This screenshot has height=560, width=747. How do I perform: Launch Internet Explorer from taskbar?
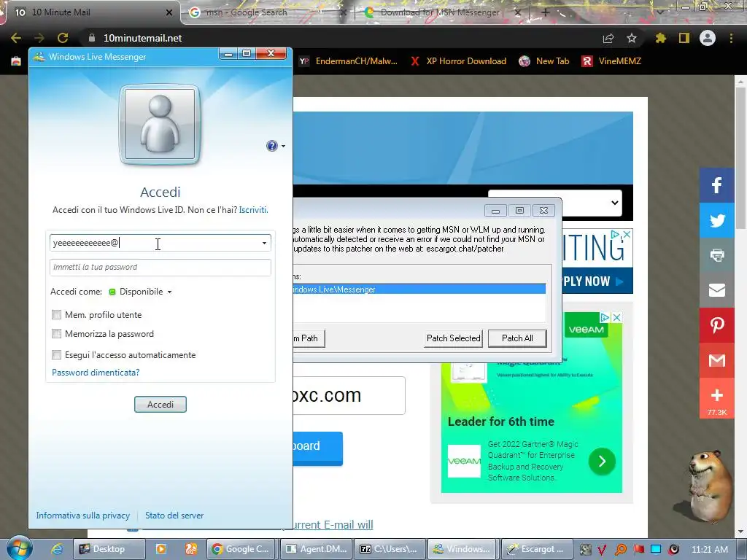[57, 549]
